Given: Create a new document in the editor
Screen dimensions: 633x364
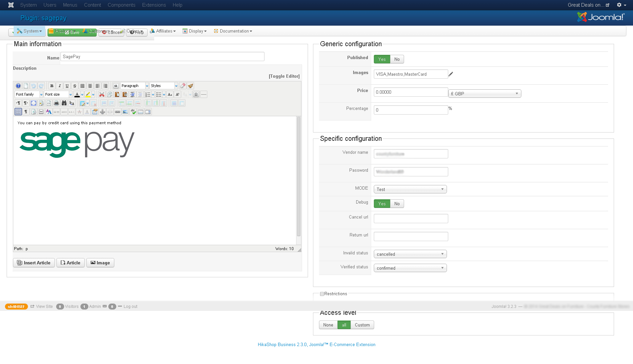Looking at the screenshot, I should [26, 86].
